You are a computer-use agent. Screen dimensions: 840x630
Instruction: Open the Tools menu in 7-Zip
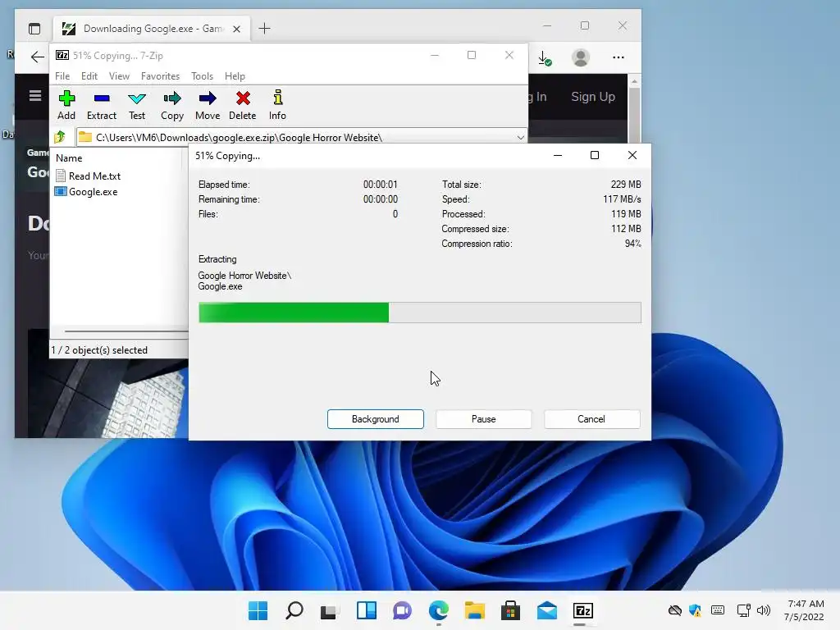tap(202, 76)
